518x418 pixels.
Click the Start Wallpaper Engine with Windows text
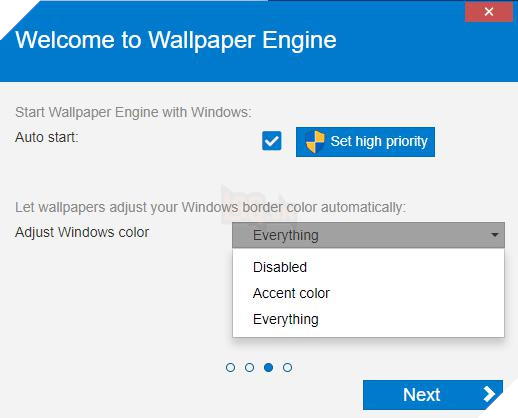coord(133,112)
